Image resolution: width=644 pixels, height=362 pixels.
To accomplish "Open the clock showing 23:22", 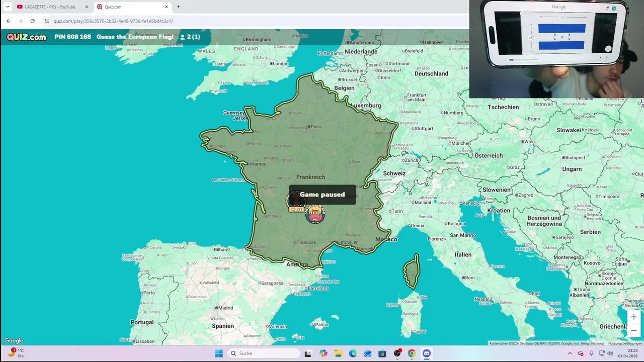I will (x=628, y=353).
